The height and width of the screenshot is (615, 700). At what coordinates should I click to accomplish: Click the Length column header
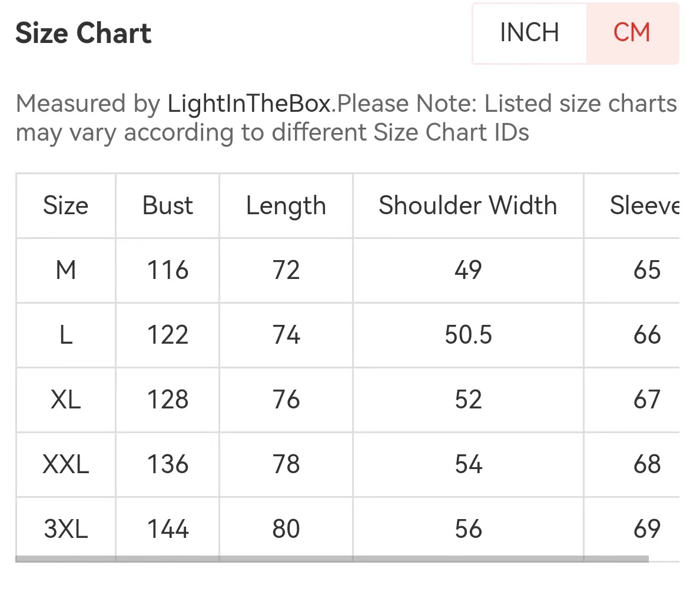tap(286, 206)
